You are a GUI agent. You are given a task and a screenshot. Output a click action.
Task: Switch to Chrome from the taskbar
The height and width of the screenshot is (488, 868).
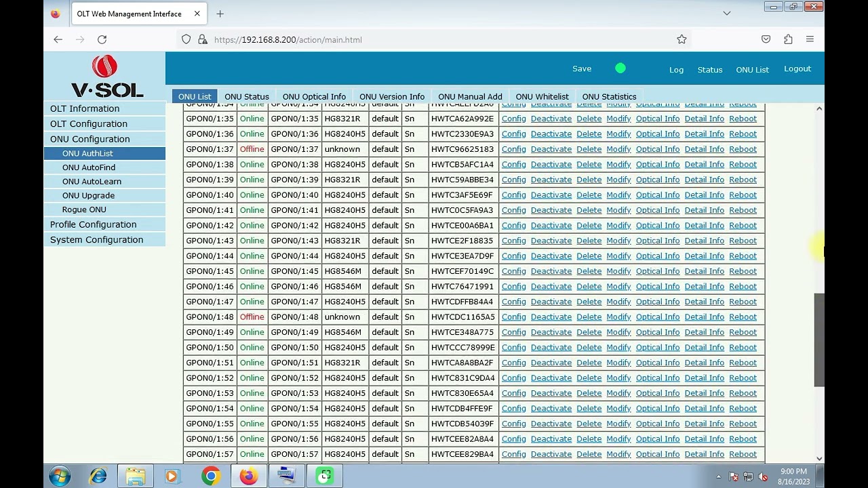pyautogui.click(x=211, y=476)
